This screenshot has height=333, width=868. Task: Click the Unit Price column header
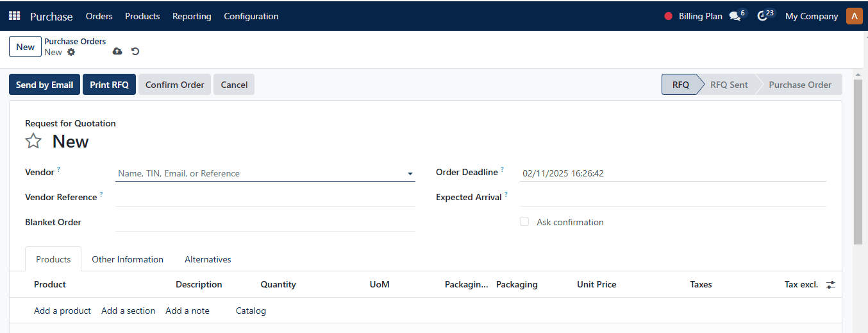596,284
